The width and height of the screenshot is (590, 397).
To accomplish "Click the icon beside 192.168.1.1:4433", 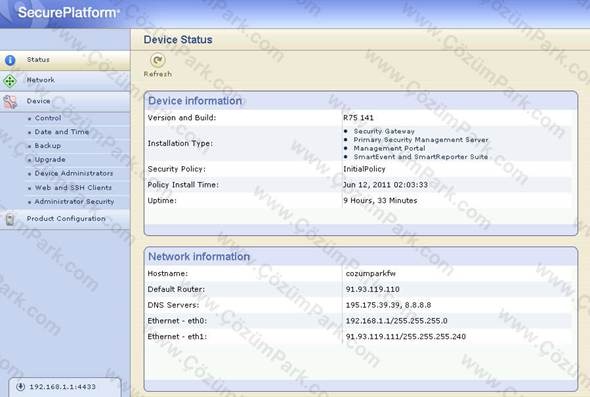I will (21, 386).
